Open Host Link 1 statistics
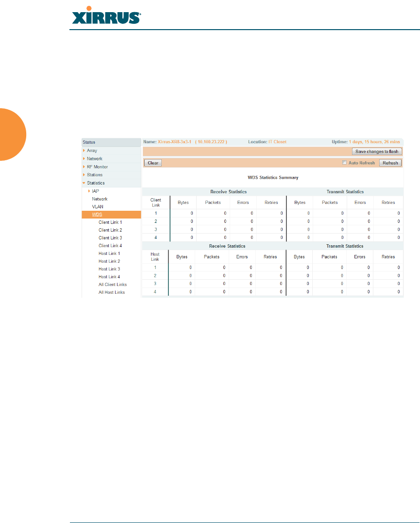This screenshot has height=523, width=420. pyautogui.click(x=109, y=253)
